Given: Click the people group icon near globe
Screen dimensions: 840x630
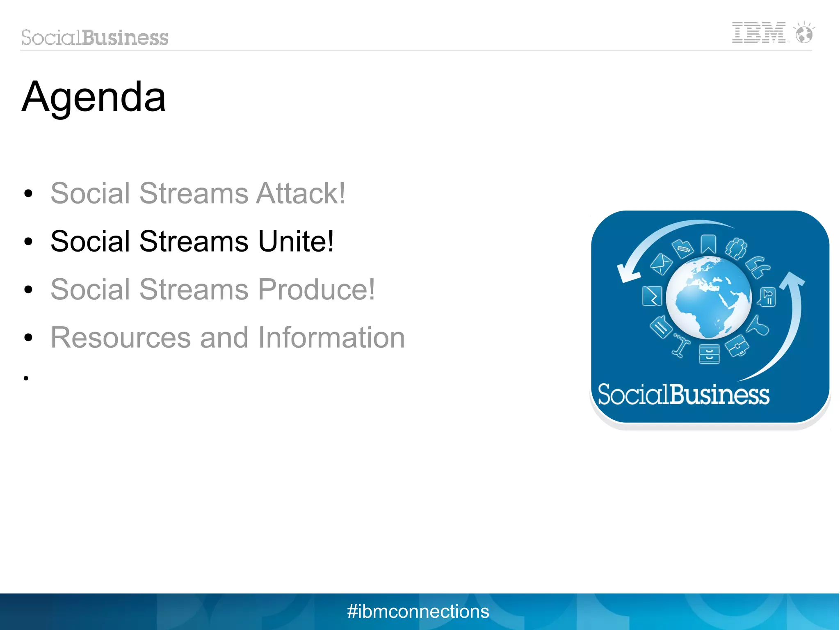Looking at the screenshot, I should coord(736,248).
